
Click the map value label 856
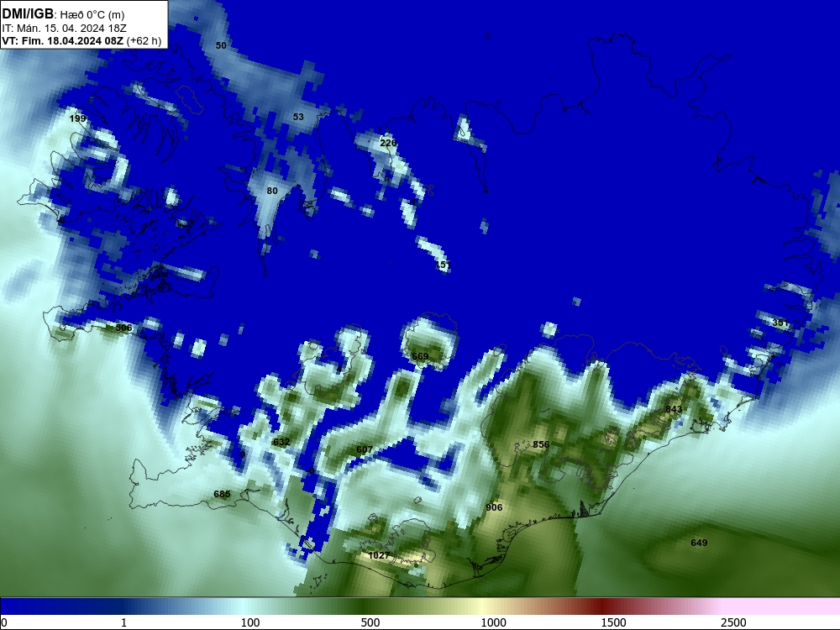click(541, 444)
